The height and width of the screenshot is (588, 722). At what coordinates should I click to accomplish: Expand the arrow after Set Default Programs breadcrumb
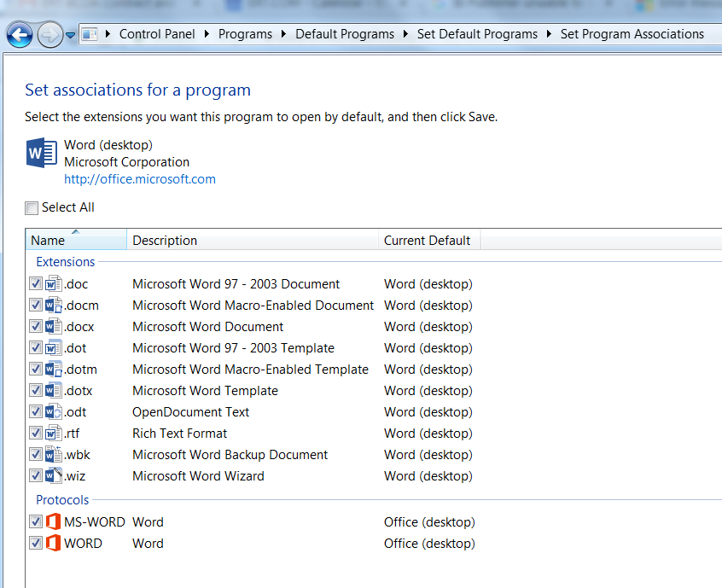tap(549, 34)
